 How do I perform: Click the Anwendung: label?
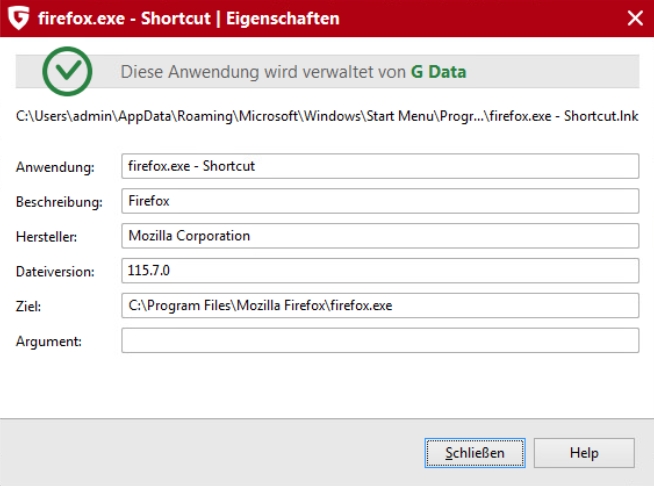point(55,167)
